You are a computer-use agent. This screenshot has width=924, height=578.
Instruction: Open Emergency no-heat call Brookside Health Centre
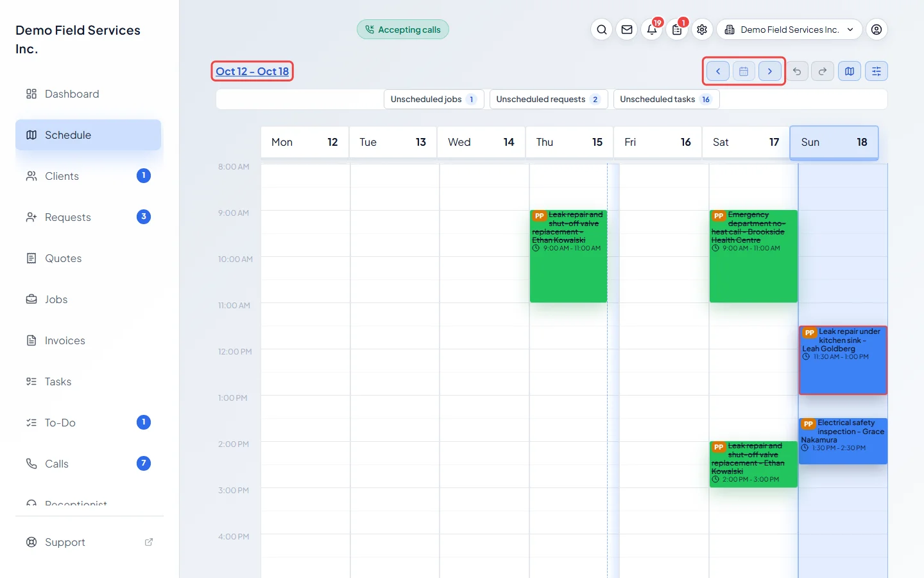click(x=753, y=256)
